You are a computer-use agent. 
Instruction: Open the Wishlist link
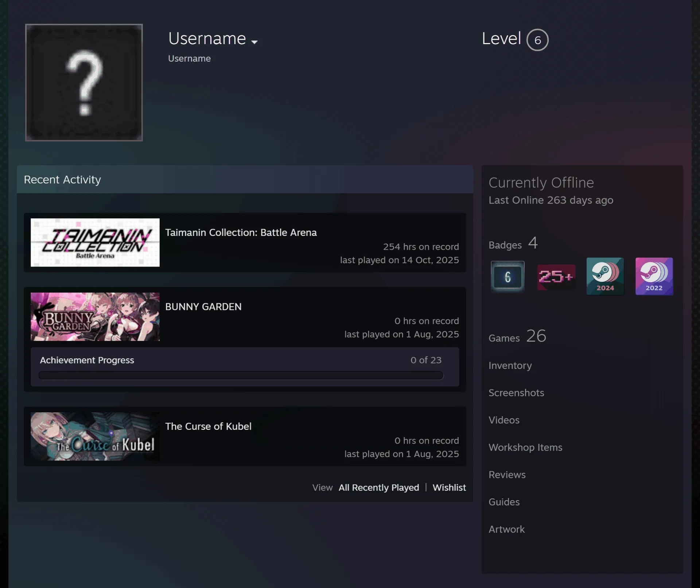point(449,488)
